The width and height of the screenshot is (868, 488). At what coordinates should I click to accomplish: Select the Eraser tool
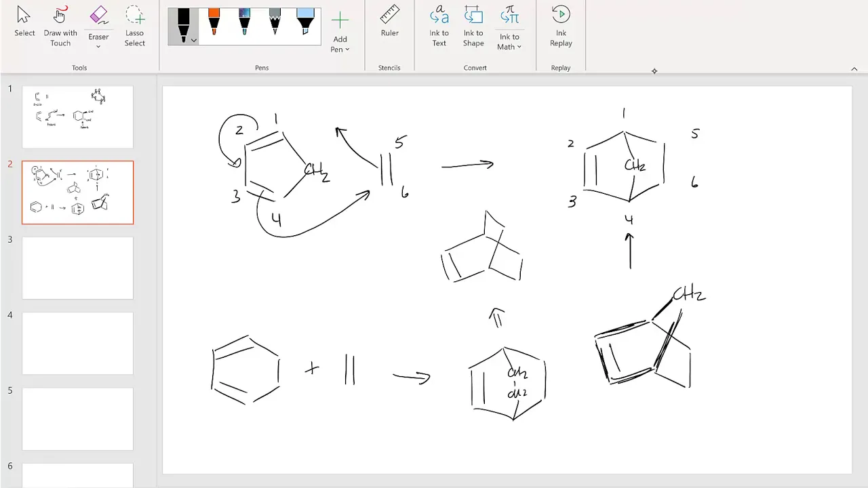pos(98,21)
